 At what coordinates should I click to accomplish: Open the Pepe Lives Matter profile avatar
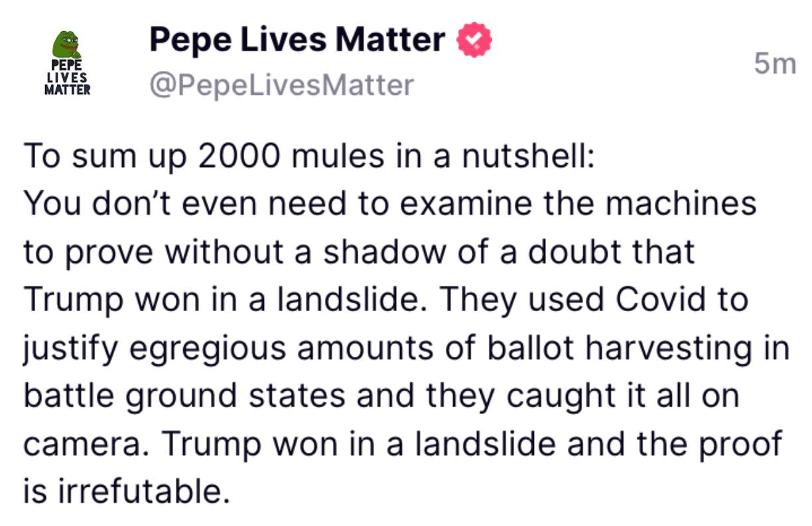coord(67,64)
